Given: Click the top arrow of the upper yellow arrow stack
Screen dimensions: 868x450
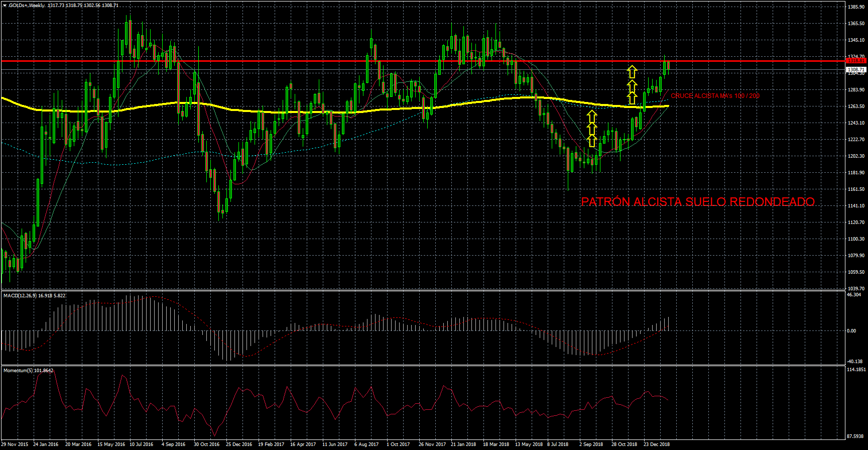Looking at the screenshot, I should [632, 71].
